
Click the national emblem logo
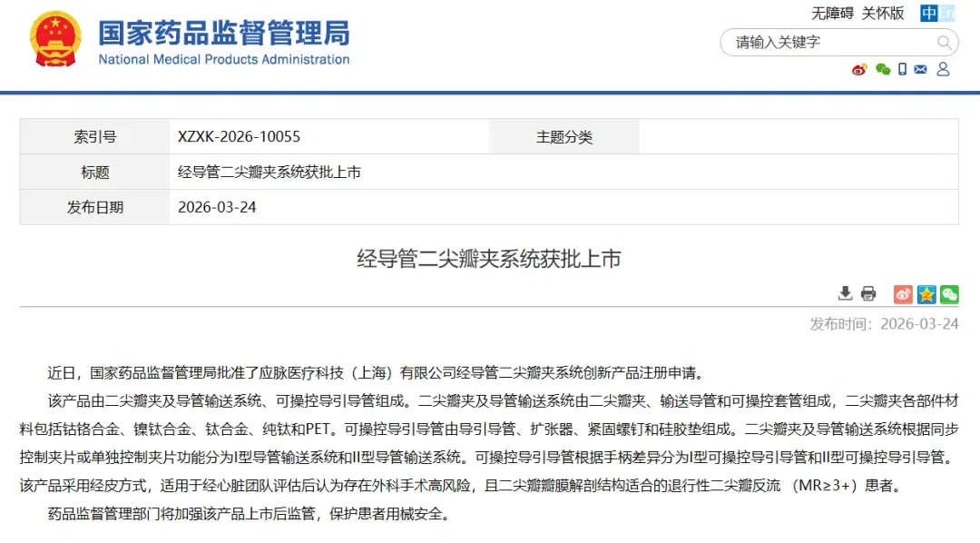tap(55, 39)
